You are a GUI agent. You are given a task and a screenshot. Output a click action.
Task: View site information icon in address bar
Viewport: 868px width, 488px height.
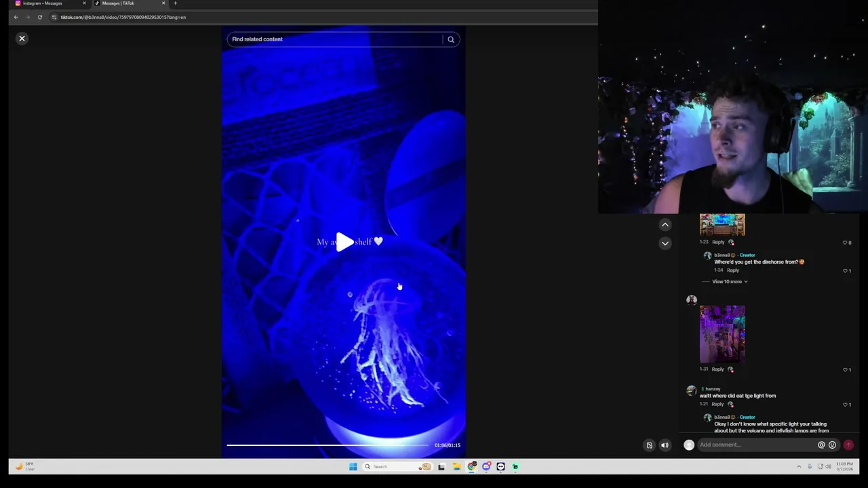click(54, 17)
